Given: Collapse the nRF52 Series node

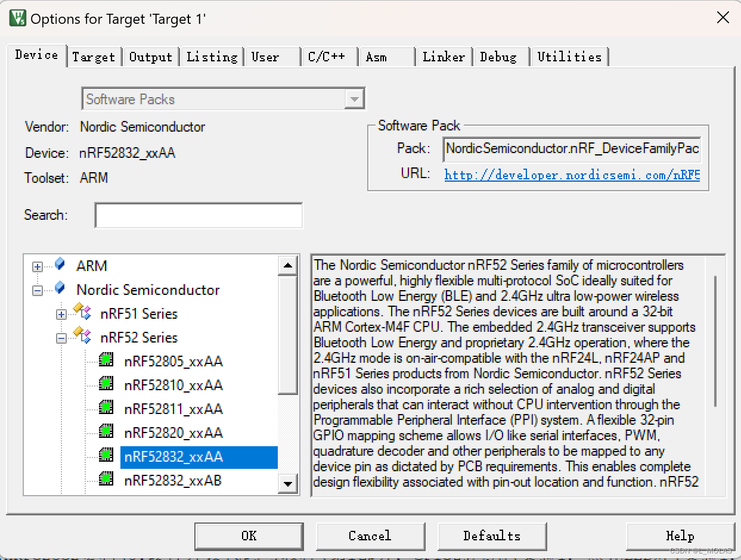Looking at the screenshot, I should (61, 338).
